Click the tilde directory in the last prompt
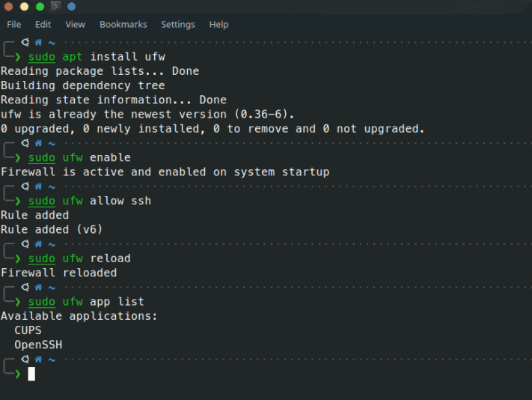Screen dimensions: 532x400 52,360
